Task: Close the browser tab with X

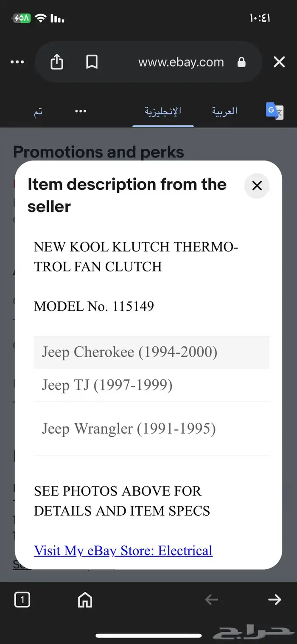Action: [x=279, y=62]
